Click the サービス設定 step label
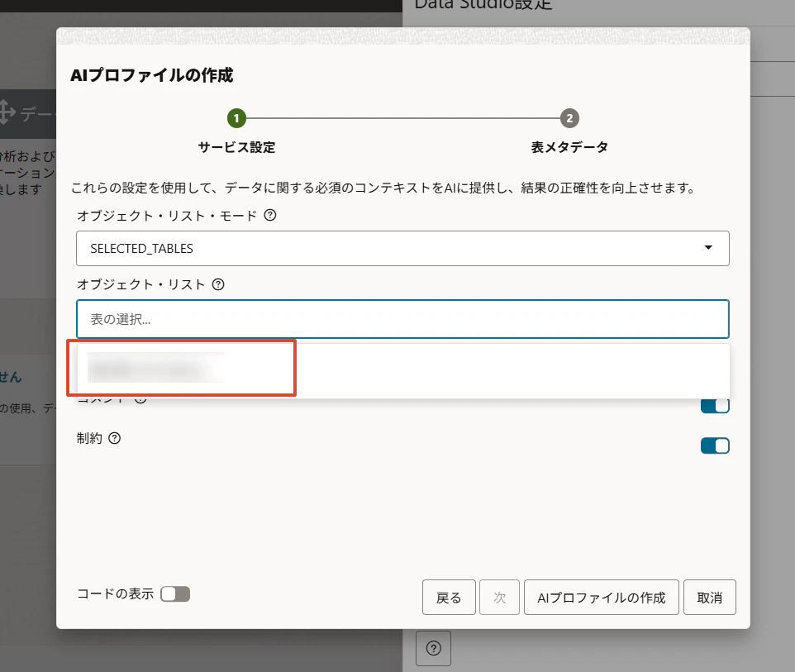The height and width of the screenshot is (672, 795). click(x=237, y=148)
